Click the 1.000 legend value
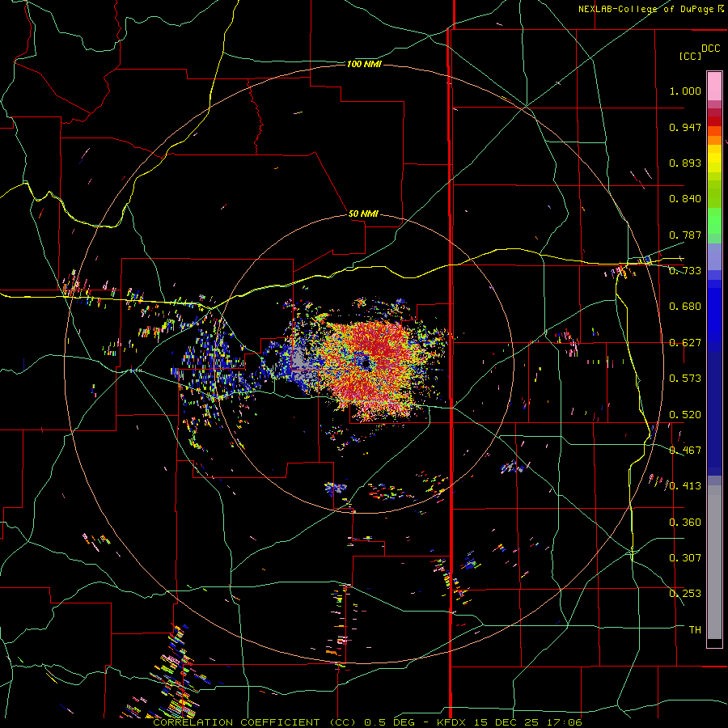Screen dimensions: 728x728 point(685,91)
